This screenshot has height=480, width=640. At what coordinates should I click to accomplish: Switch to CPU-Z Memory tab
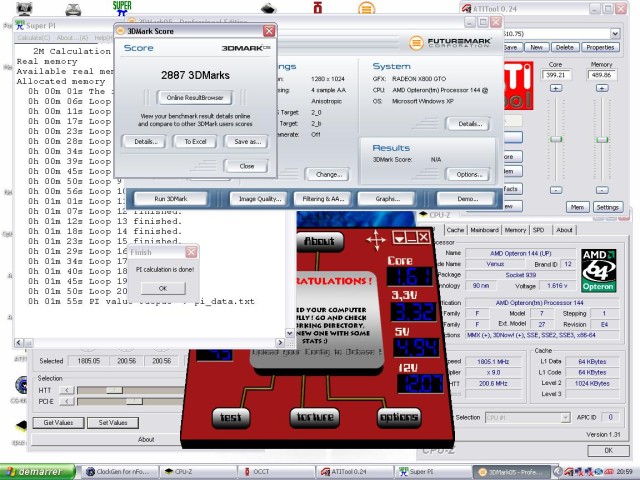click(515, 230)
